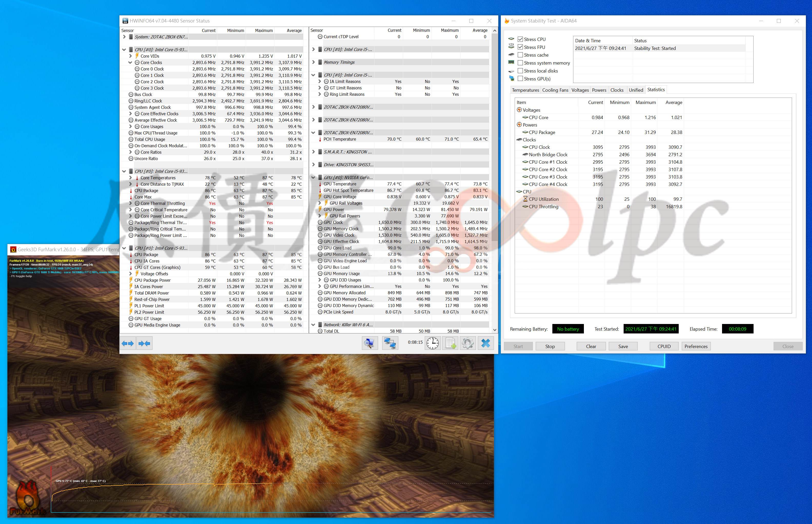Select CPU Throttling row in AIDA64
This screenshot has width=812, height=524.
[x=600, y=206]
